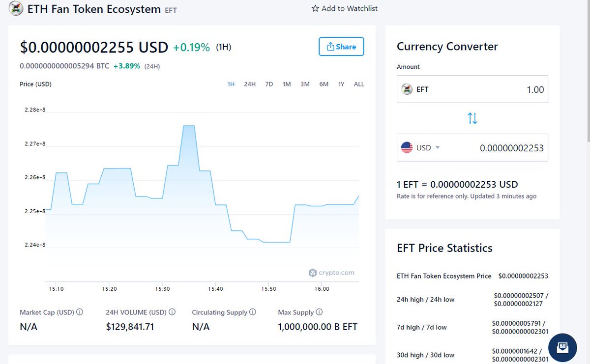This screenshot has width=590, height=364.
Task: Open the chat support bubble icon
Action: (x=562, y=348)
